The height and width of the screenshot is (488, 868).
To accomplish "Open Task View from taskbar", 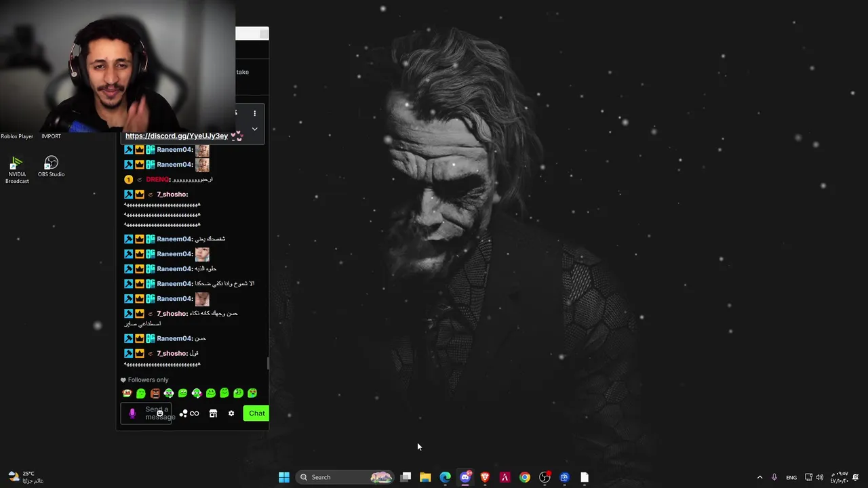I will 406,477.
